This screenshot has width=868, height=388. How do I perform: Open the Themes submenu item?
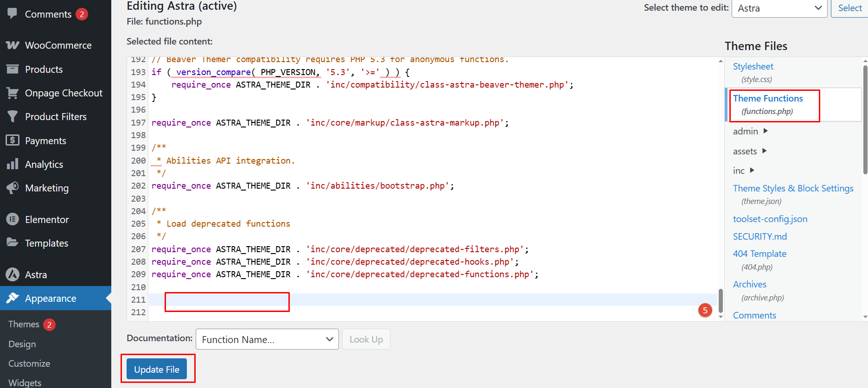[24, 324]
